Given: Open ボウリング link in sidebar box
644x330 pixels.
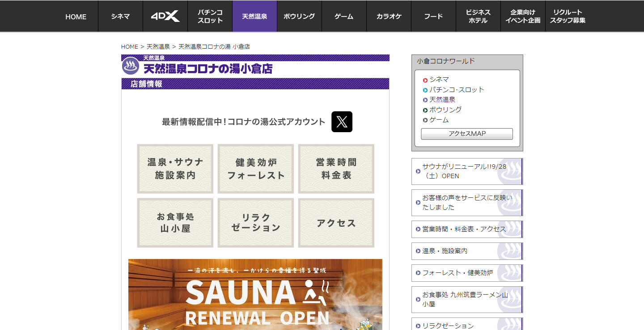Looking at the screenshot, I should (445, 110).
